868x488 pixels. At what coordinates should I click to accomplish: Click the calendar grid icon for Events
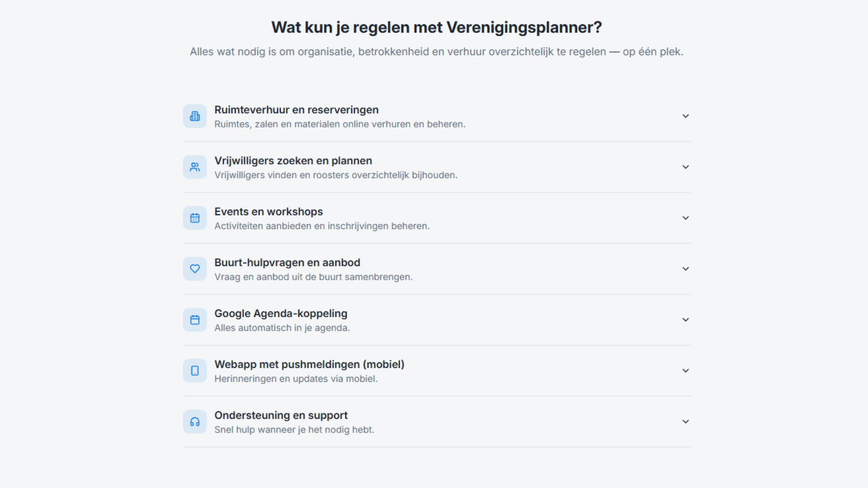[x=195, y=218]
